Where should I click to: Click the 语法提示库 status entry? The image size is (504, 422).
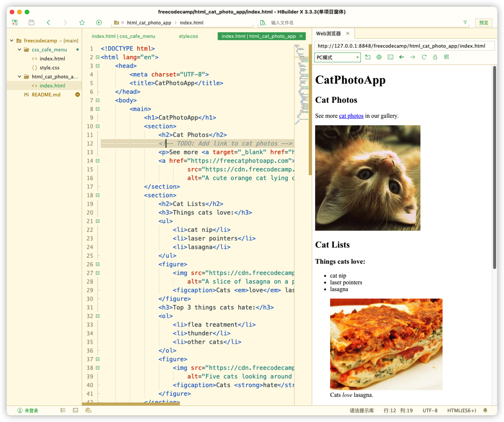362,411
